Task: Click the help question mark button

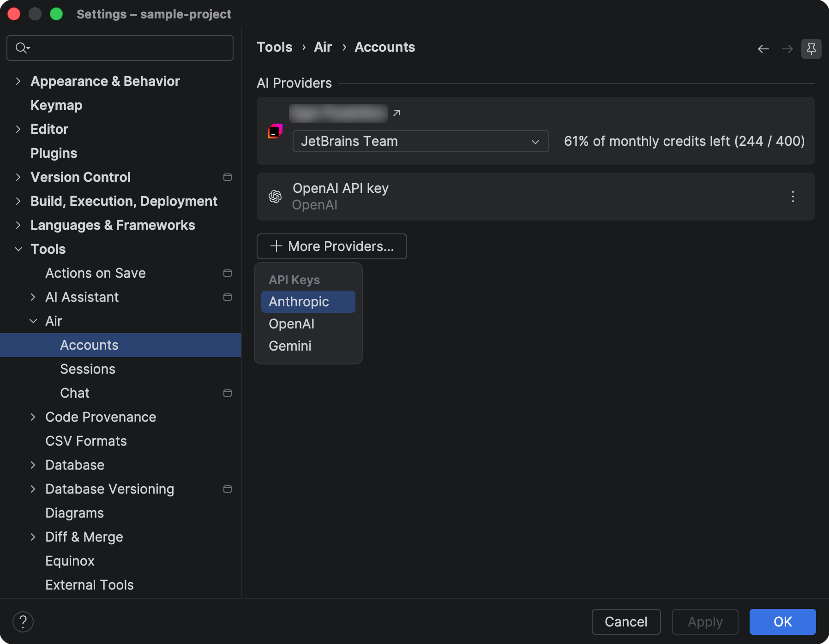Action: [x=23, y=622]
